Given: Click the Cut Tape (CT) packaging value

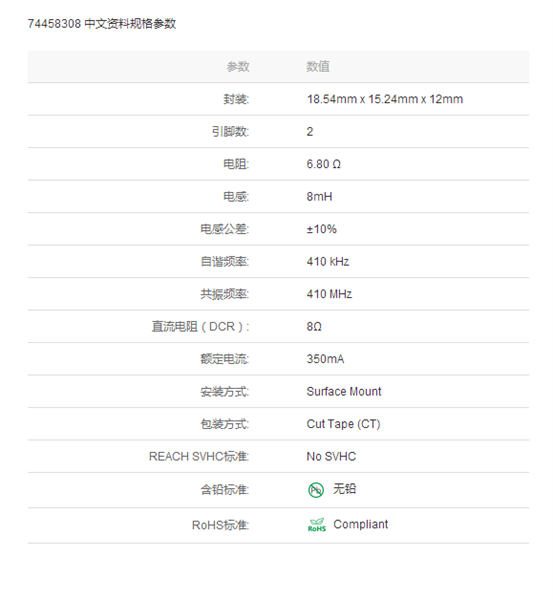Looking at the screenshot, I should tap(343, 424).
